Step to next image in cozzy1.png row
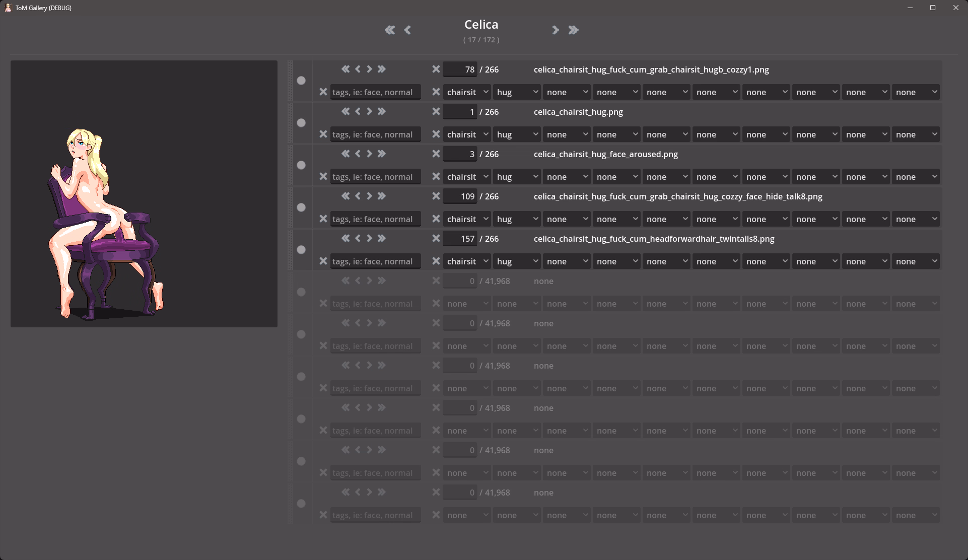The width and height of the screenshot is (968, 560). click(370, 69)
